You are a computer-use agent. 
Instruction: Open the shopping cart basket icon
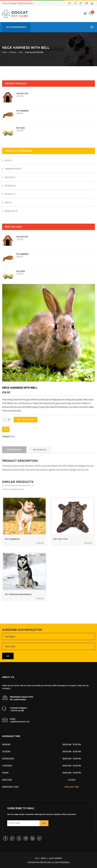pos(91,13)
